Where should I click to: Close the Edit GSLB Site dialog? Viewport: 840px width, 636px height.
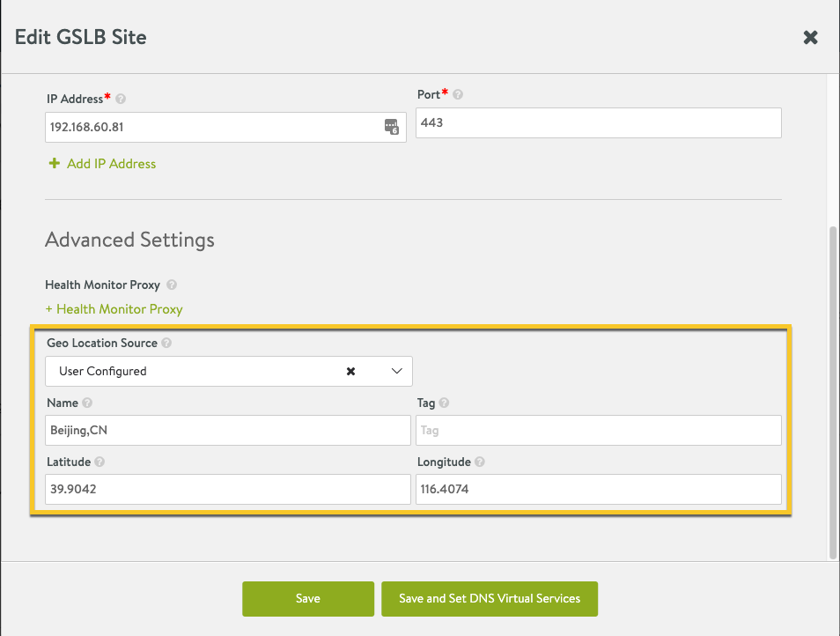[810, 37]
